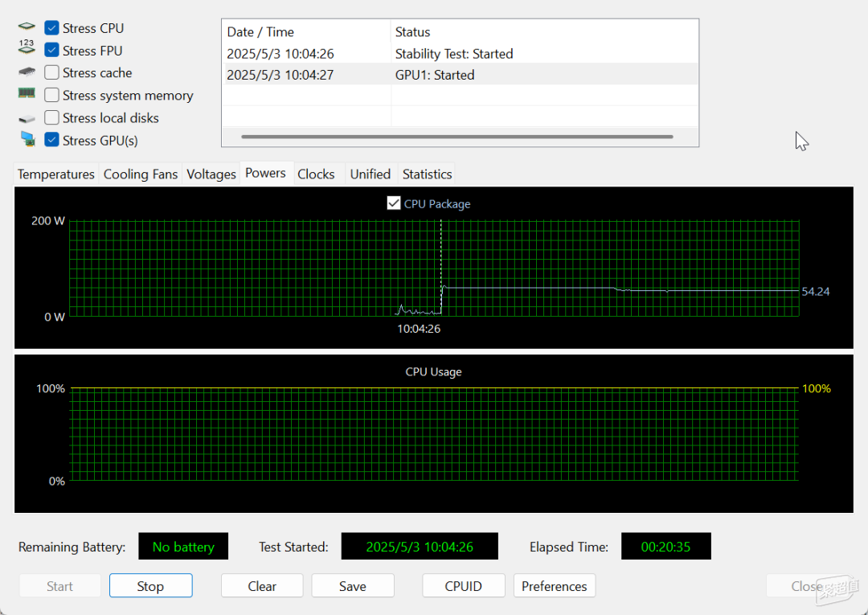Select the GPU1: Started log row
This screenshot has height=615, width=868.
tap(460, 75)
